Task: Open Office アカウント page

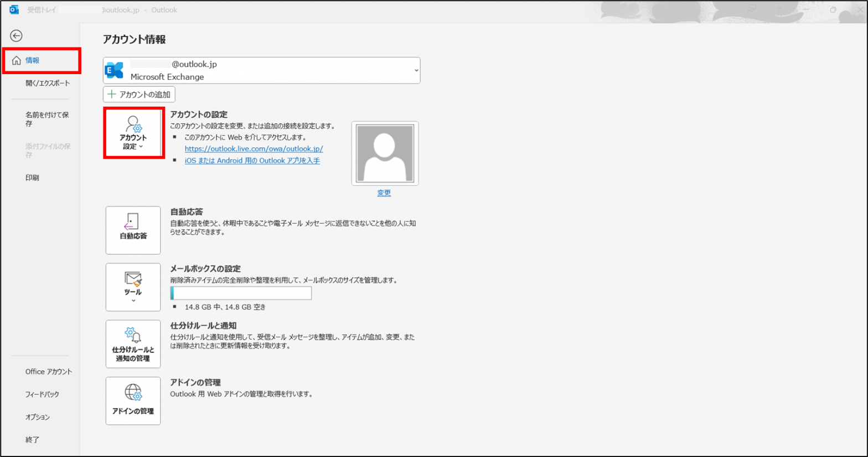Action: (x=49, y=372)
